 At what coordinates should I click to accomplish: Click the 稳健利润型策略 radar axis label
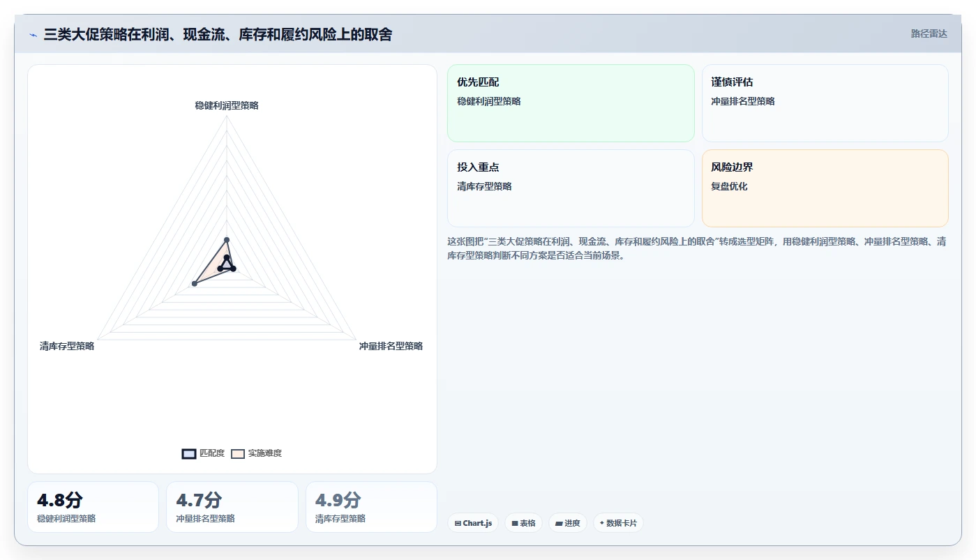coord(227,105)
